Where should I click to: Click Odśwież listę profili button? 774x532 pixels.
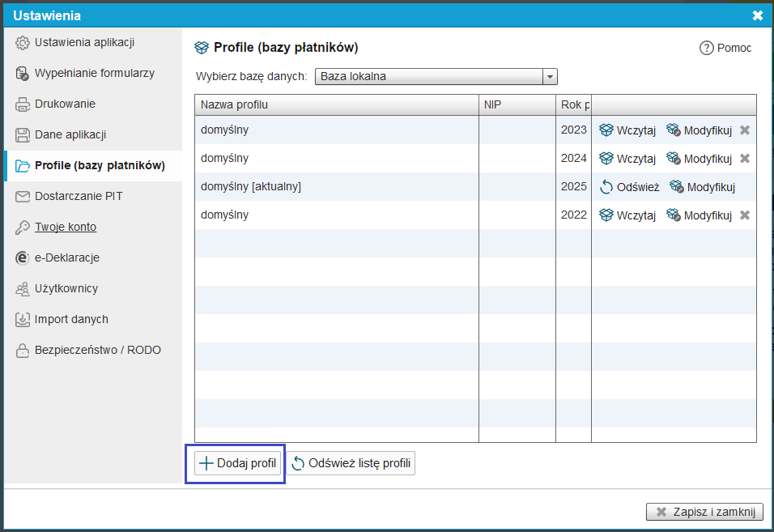pyautogui.click(x=351, y=464)
